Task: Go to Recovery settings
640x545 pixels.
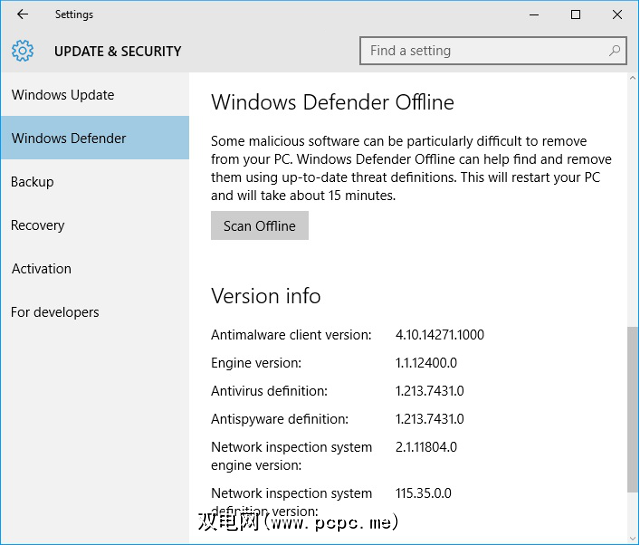Action: pyautogui.click(x=95, y=225)
